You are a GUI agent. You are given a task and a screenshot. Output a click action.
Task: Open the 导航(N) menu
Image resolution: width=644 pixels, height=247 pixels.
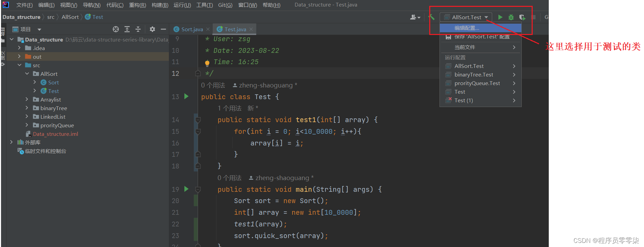91,5
